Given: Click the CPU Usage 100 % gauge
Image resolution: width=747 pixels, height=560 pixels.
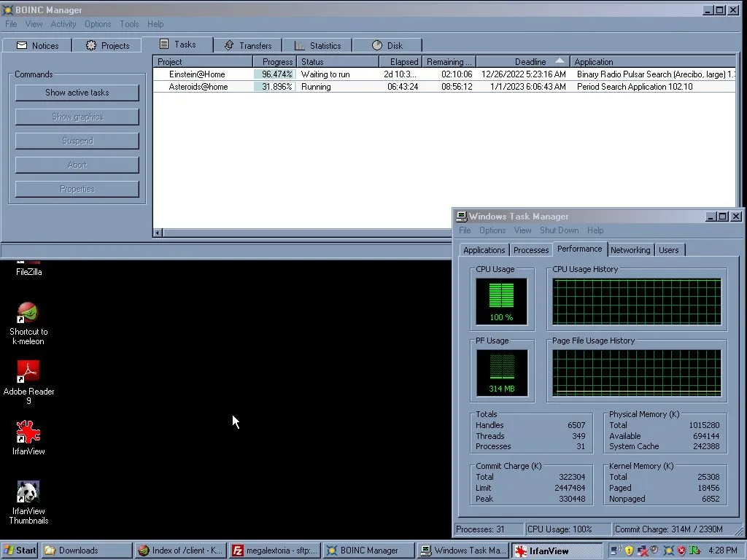Looking at the screenshot, I should [502, 301].
